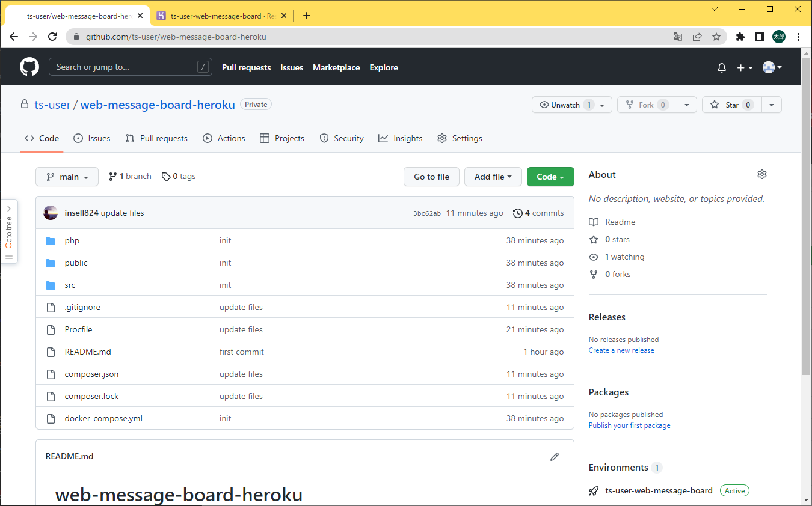Fork the repository

(647, 105)
